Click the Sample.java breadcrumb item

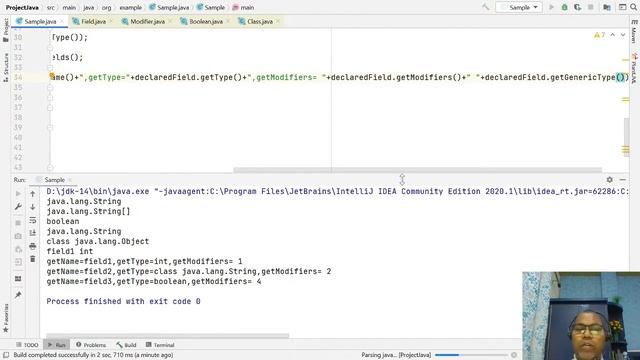coord(169,7)
